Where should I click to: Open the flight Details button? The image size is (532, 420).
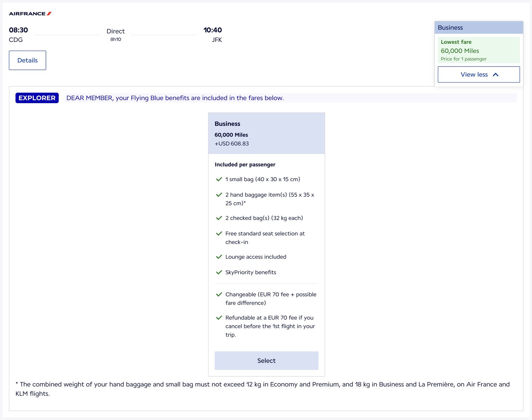(27, 60)
